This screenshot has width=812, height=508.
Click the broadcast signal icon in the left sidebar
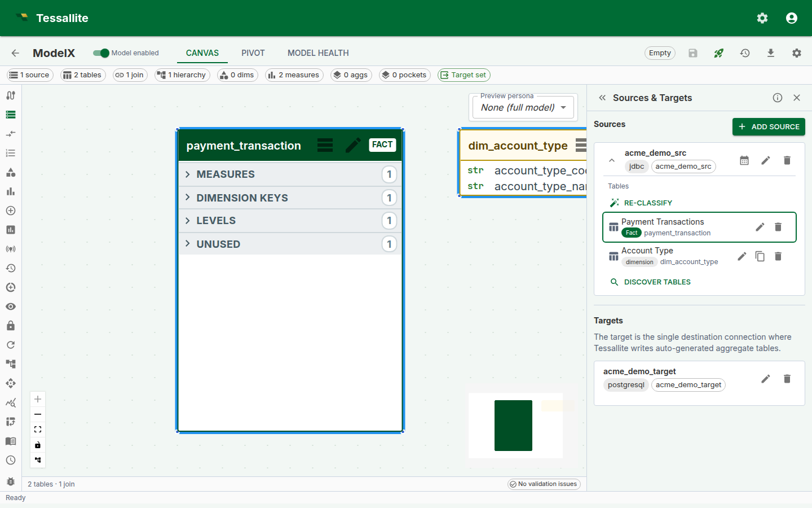click(11, 249)
